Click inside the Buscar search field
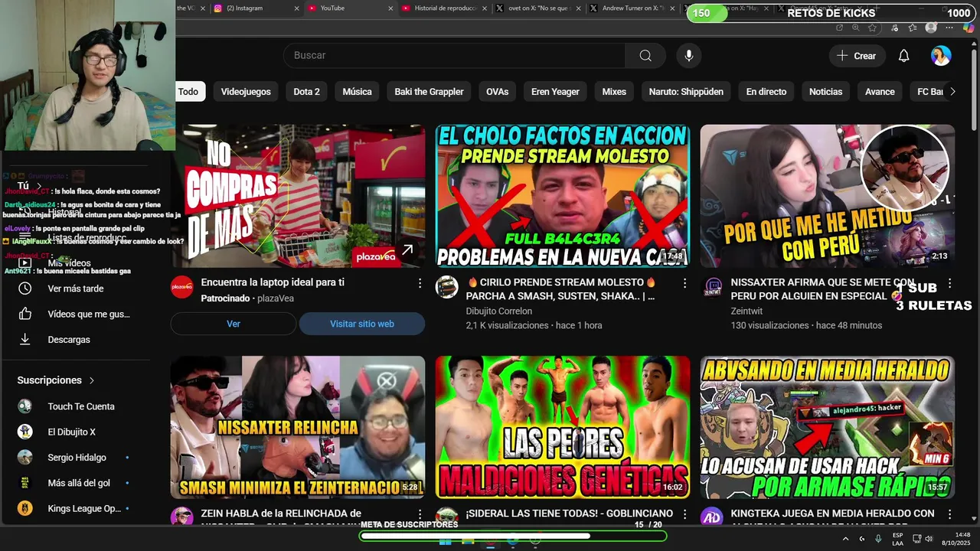The width and height of the screenshot is (980, 551). [455, 55]
